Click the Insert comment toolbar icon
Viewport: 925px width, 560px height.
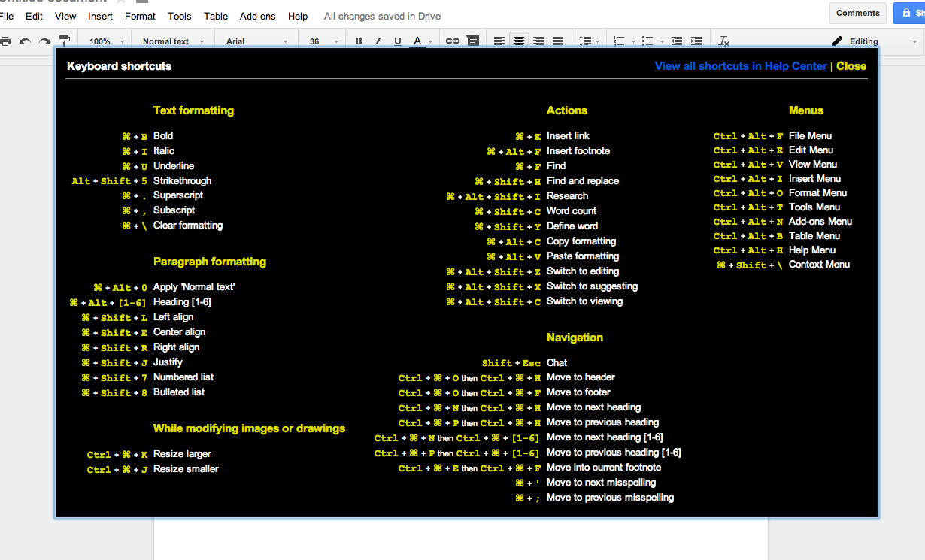pos(472,41)
